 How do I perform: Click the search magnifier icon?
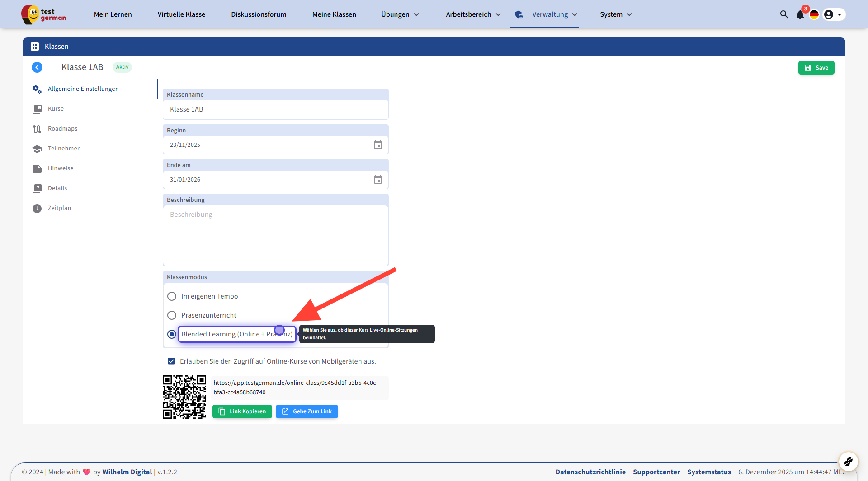click(x=784, y=14)
